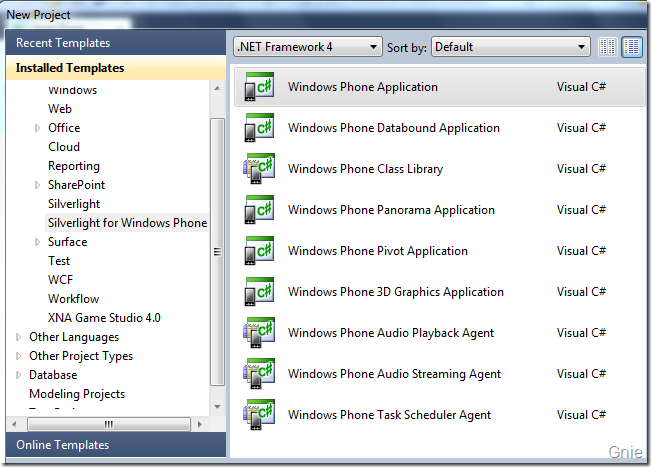Select the Silverlight template category
Screen dimensions: 651x467
pyautogui.click(x=74, y=204)
